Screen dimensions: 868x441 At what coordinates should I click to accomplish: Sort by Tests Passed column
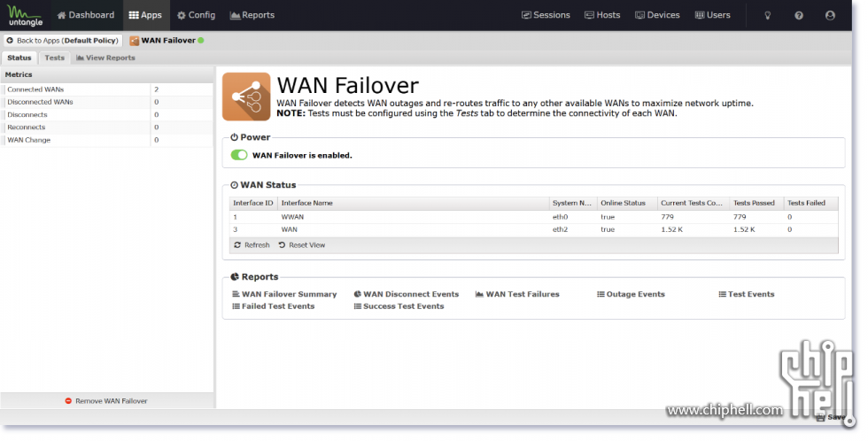[x=756, y=203]
